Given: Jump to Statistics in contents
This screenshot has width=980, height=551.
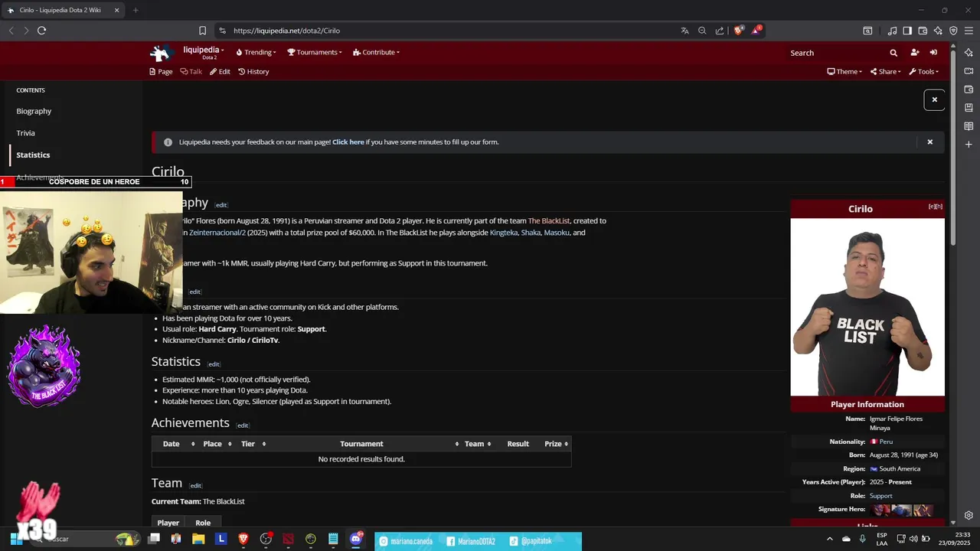Looking at the screenshot, I should click(33, 155).
